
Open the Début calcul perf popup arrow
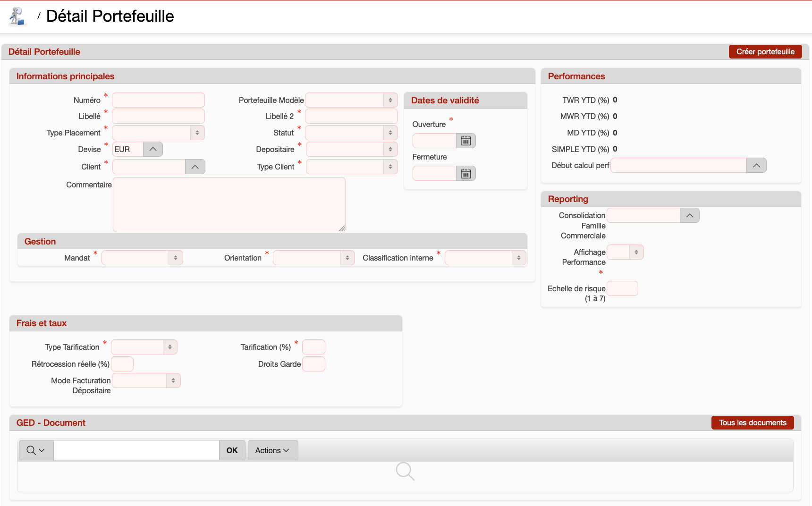(756, 166)
